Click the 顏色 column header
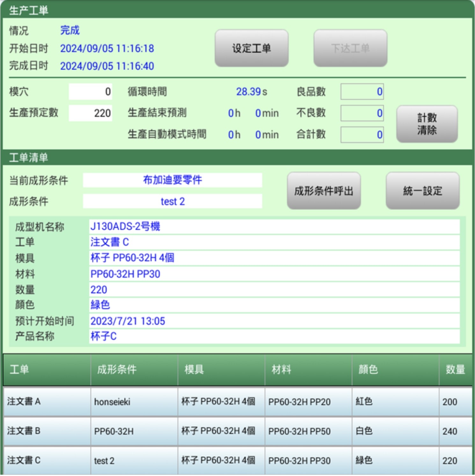475x476 pixels. click(x=395, y=370)
